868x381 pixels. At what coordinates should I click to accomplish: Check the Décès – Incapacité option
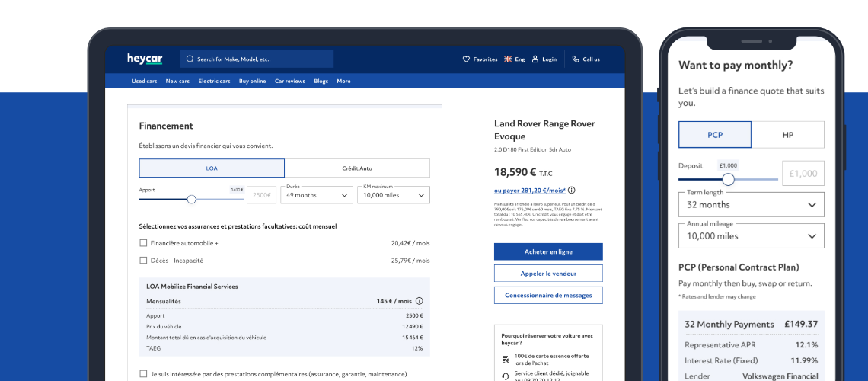pos(143,261)
